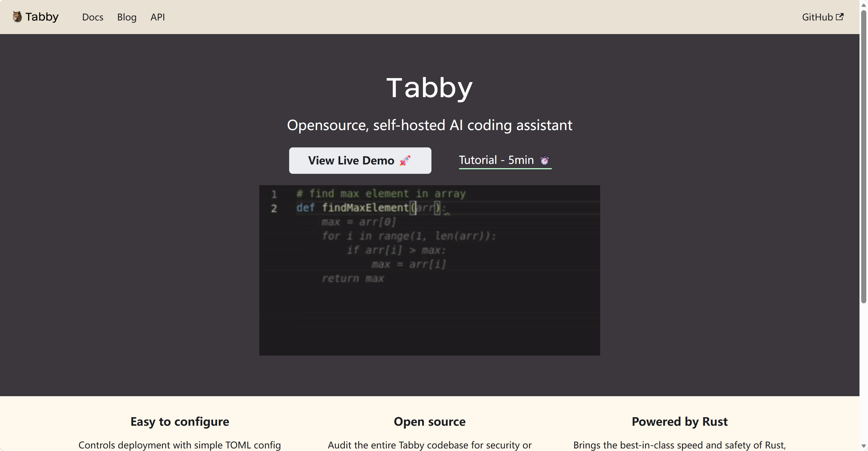
Task: Click the rocket icon in demo button
Action: [x=405, y=161]
